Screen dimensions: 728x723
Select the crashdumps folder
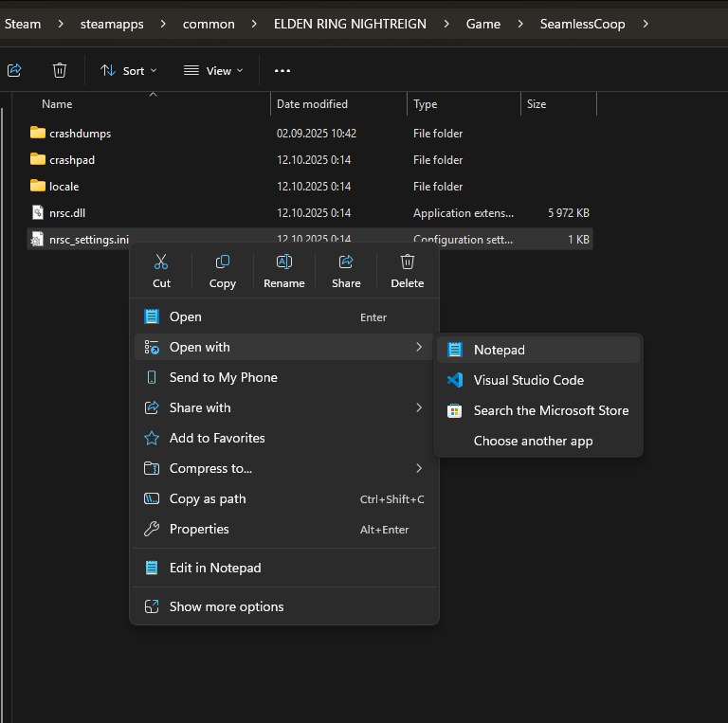tap(80, 134)
